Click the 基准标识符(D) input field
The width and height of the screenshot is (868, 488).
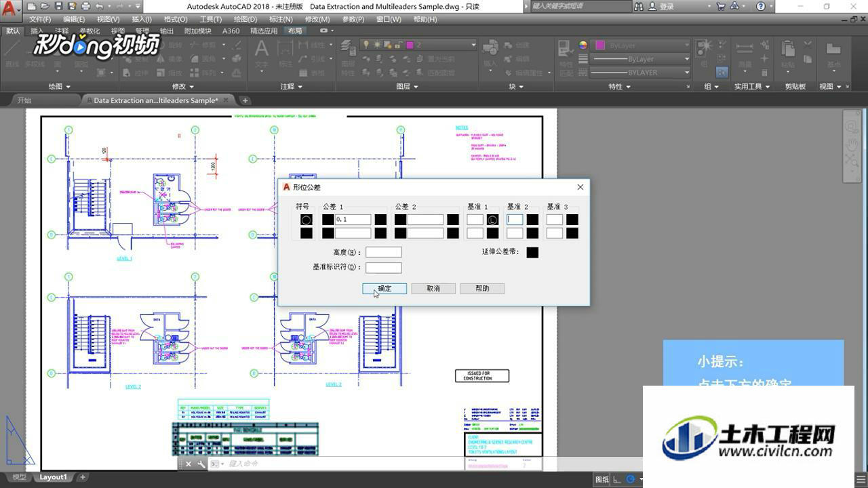pyautogui.click(x=384, y=267)
